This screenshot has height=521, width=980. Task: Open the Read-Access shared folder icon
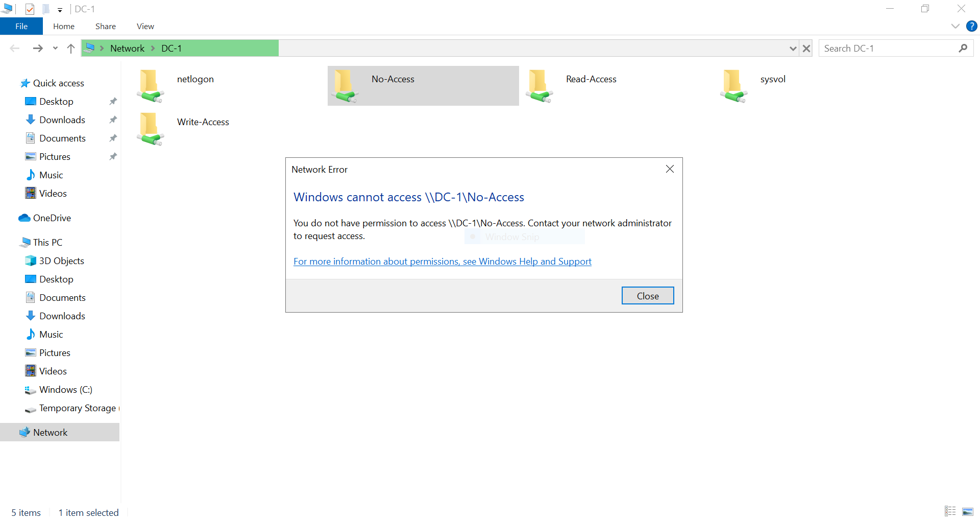(x=540, y=86)
